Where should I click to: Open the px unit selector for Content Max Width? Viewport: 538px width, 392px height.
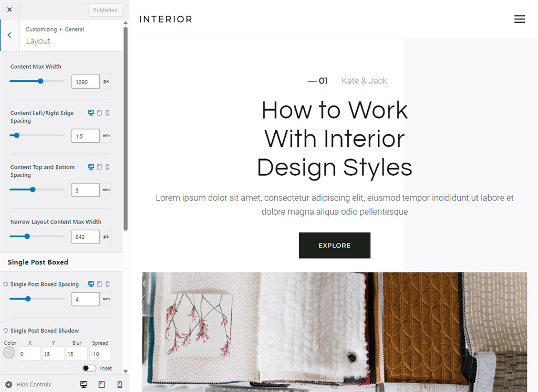coord(106,82)
